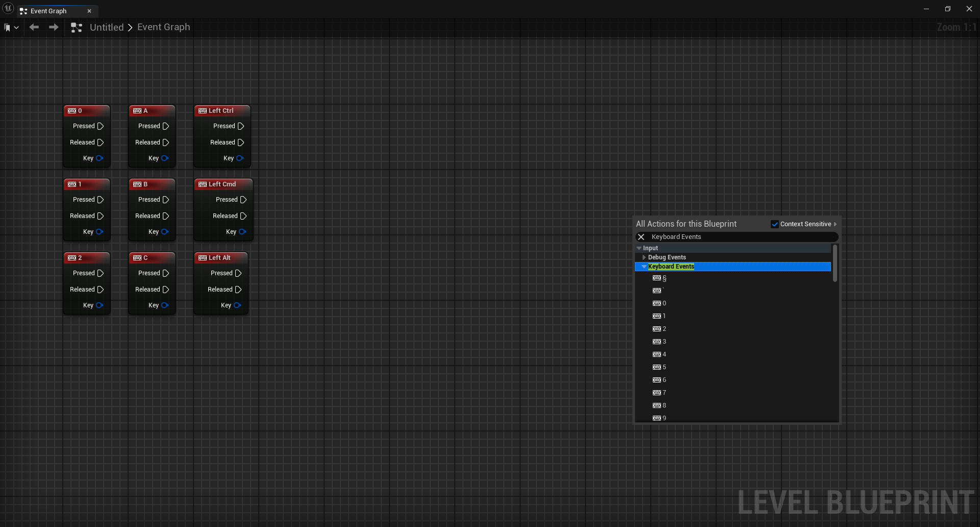This screenshot has height=527, width=980.
Task: Navigate forward with the right arrow
Action: coord(54,27)
